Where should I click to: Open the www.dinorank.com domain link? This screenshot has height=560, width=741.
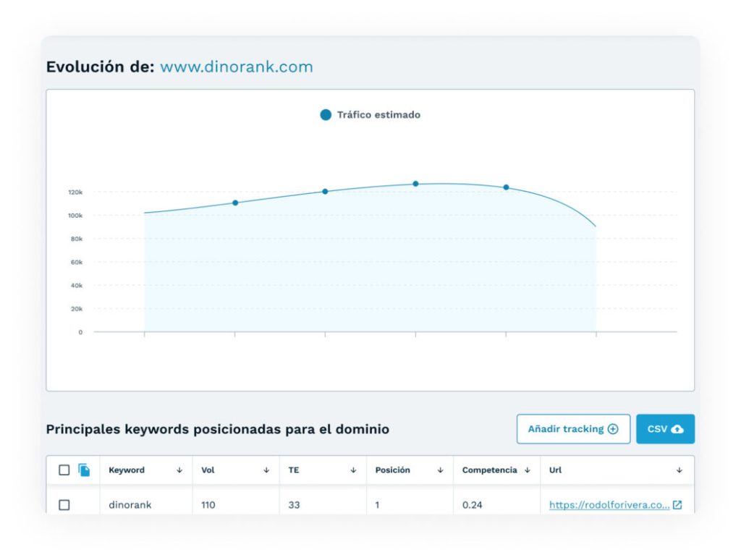tap(237, 67)
